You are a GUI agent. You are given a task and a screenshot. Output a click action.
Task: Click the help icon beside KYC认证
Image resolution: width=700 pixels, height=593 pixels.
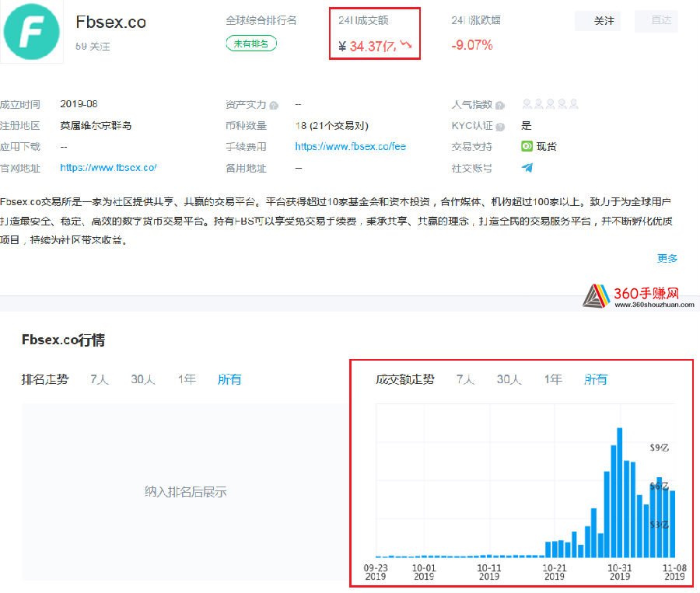[x=500, y=127]
